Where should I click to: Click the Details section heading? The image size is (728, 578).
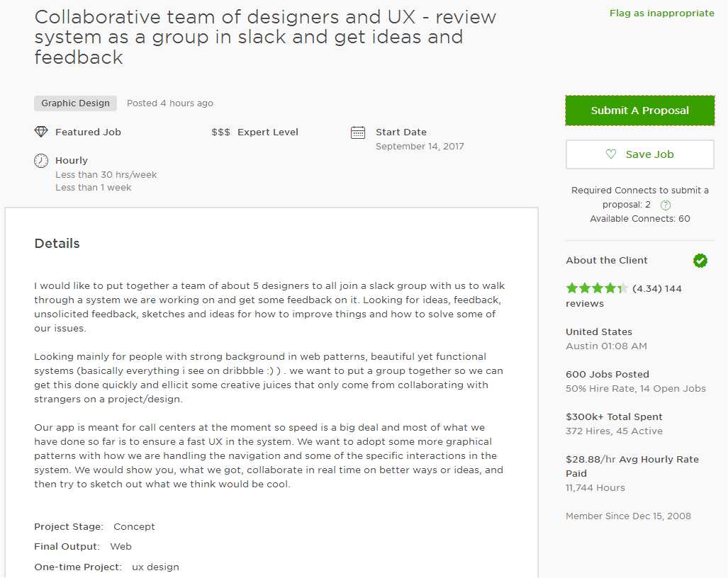(57, 243)
